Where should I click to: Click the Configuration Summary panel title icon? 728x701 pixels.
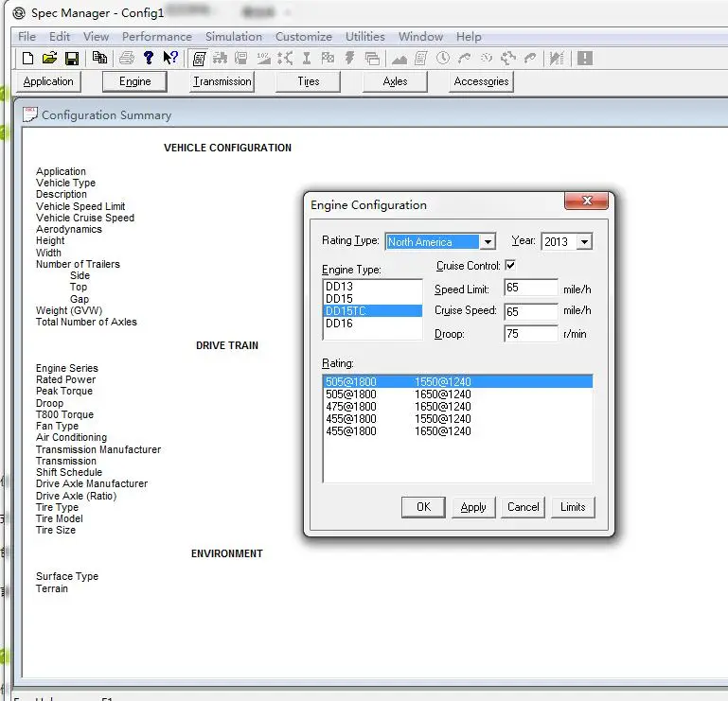click(x=30, y=114)
